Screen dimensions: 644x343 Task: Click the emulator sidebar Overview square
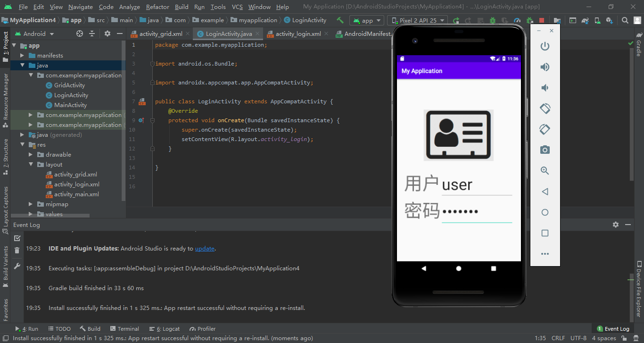(545, 233)
